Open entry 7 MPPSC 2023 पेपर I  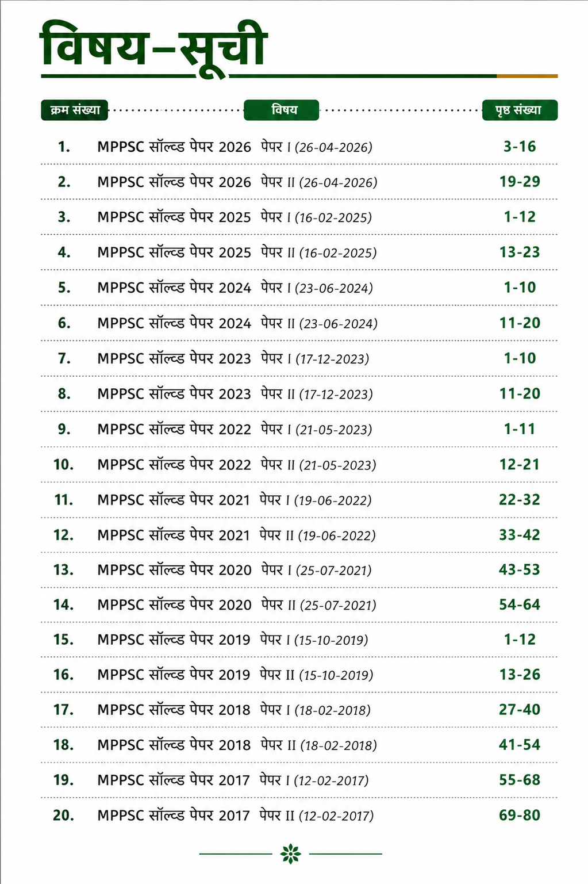(299, 358)
